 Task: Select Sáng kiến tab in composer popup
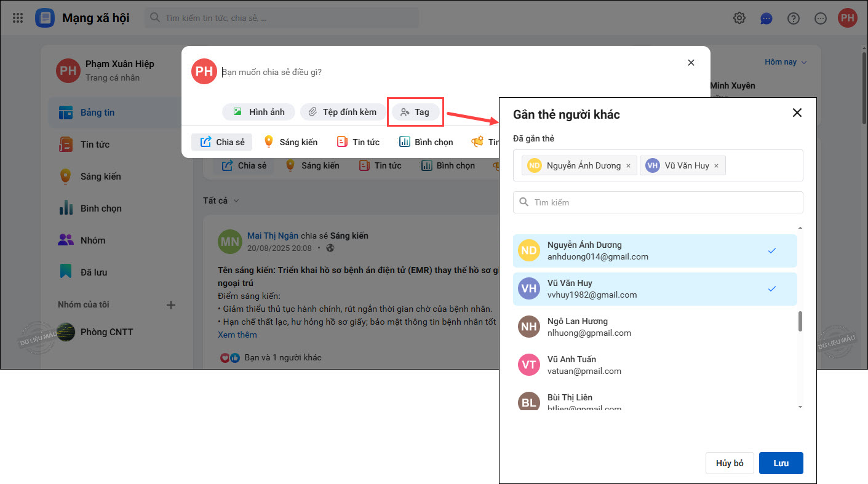click(290, 142)
